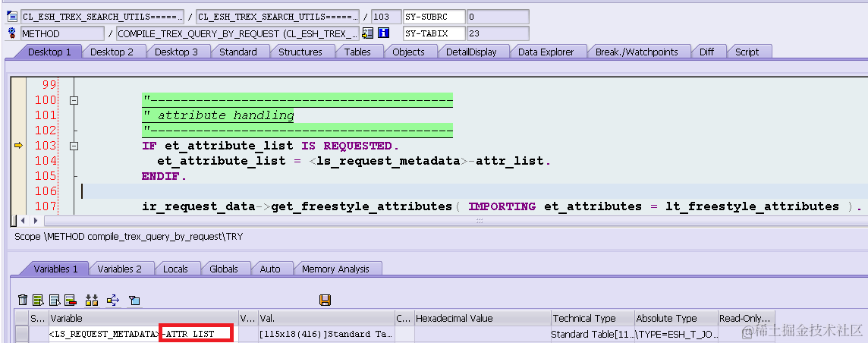Click the program icon beside CL_ESH_TREX_SEARCH_UTILS field
Viewport: 868px width, 343px height.
(12, 17)
